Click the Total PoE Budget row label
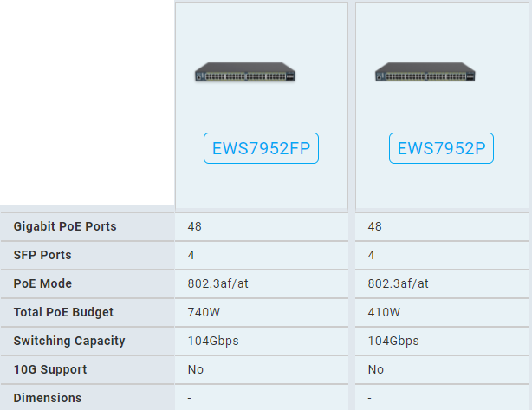The height and width of the screenshot is (410, 532). 63,312
